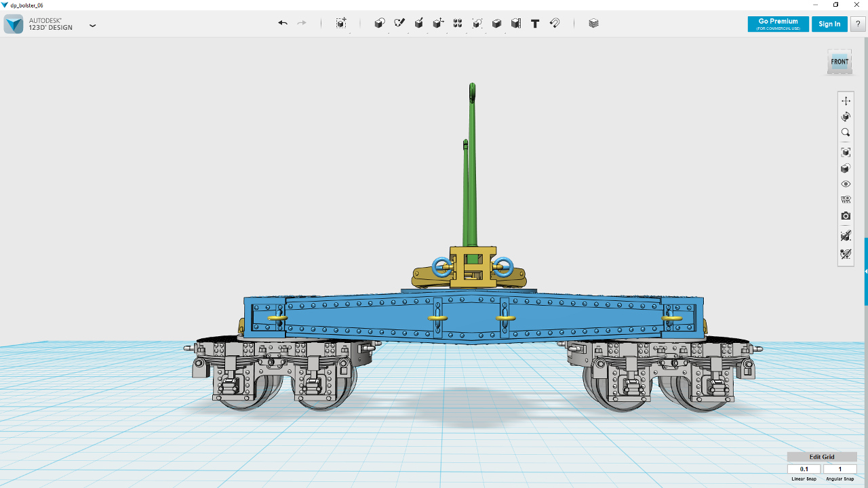Open the Modify tool menu
This screenshot has width=868, height=488.
(438, 23)
